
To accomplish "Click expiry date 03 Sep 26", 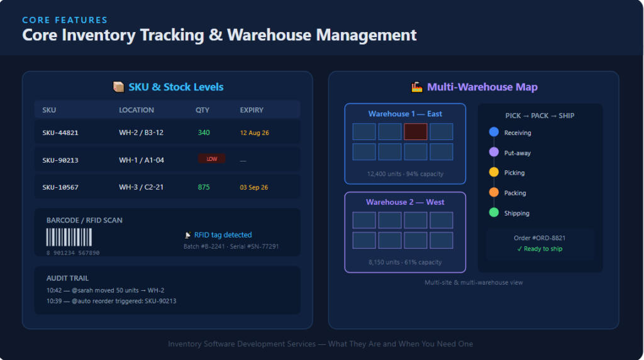I will [254, 187].
